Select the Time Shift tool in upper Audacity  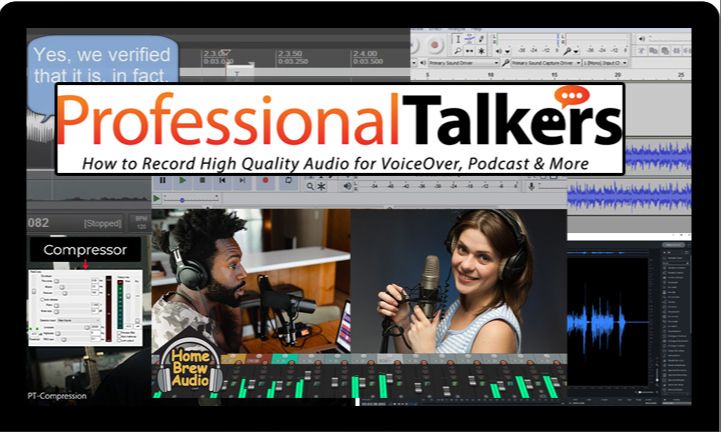(469, 51)
